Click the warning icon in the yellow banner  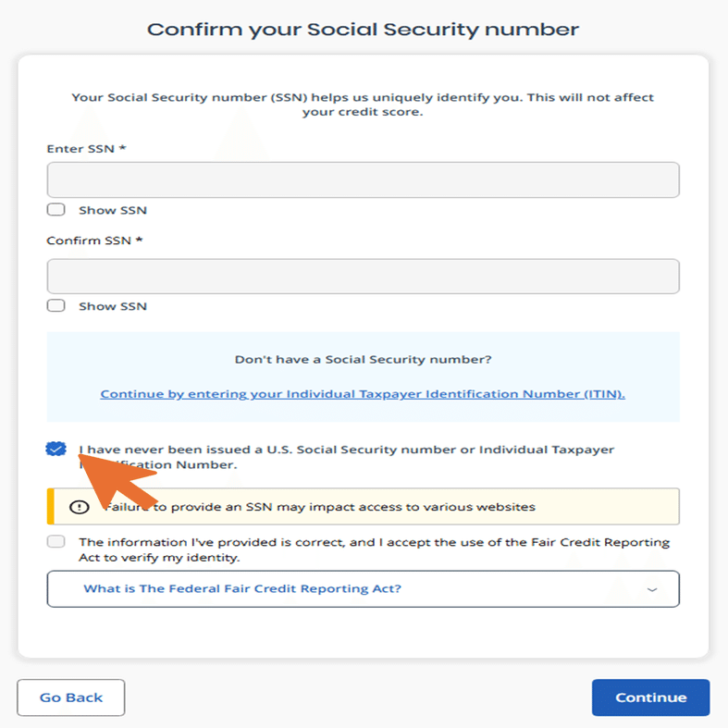click(80, 507)
